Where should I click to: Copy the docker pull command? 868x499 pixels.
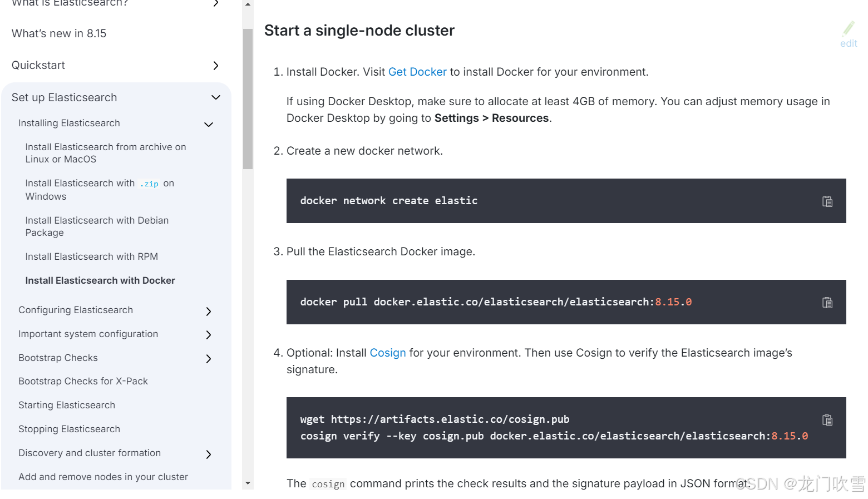pyautogui.click(x=827, y=303)
